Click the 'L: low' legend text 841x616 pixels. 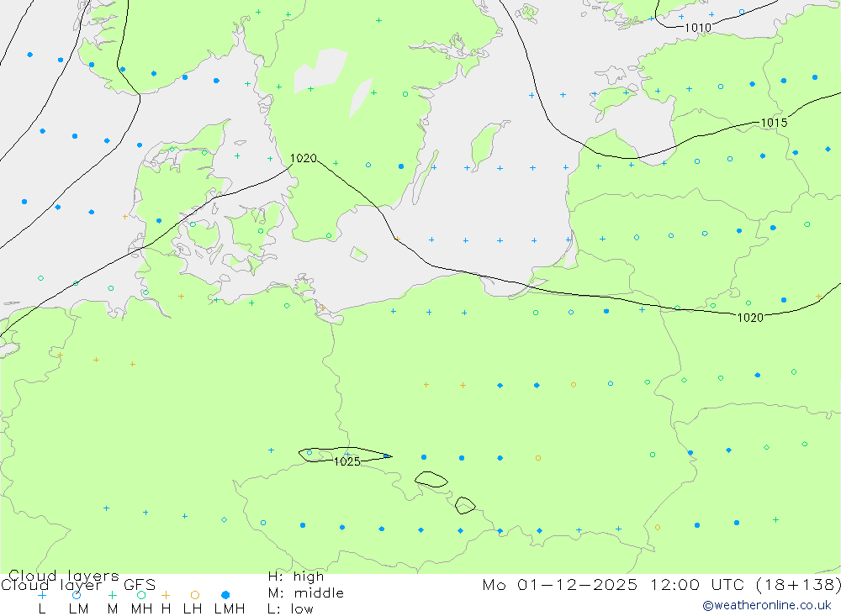coord(290,609)
